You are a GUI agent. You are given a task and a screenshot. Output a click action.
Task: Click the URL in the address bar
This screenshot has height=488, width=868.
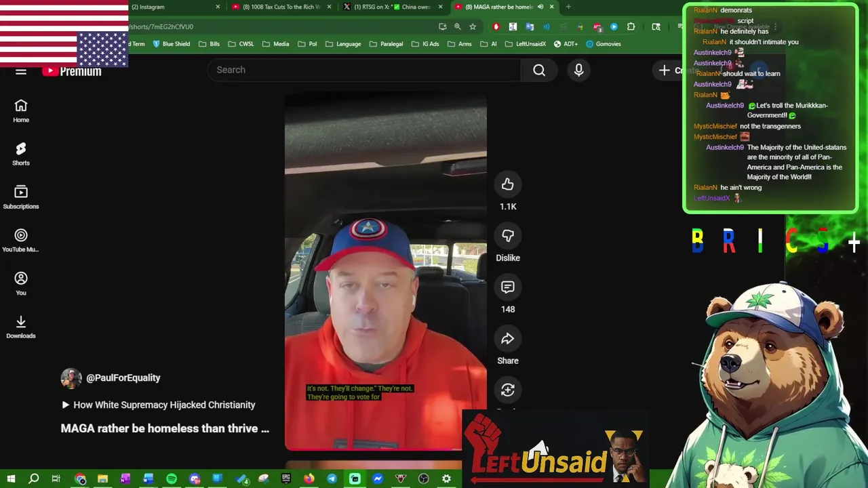(x=161, y=26)
